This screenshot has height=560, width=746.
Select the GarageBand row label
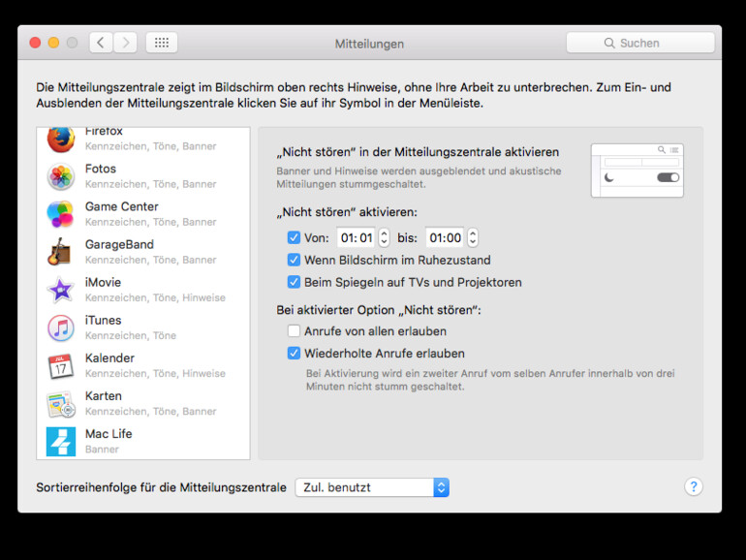tap(119, 244)
